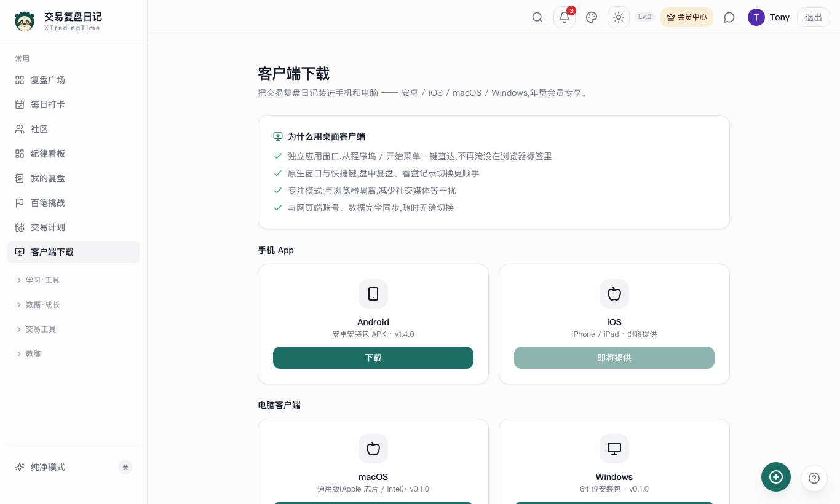The image size is (840, 504).
Task: Open notifications bell with 3 badge
Action: [565, 17]
